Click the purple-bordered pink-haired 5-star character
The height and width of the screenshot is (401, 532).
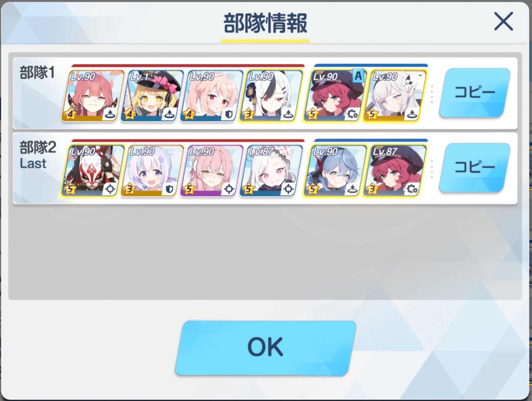212,171
